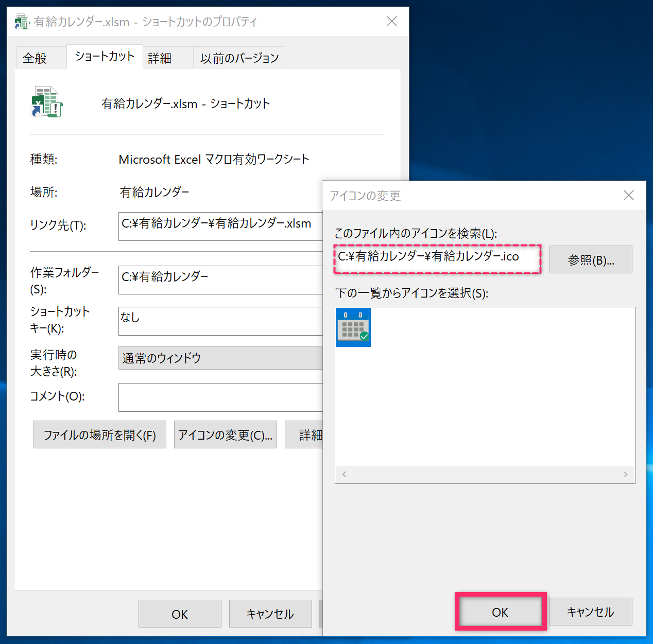Switch to the 全般 tab
This screenshot has width=653, height=644.
35,58
